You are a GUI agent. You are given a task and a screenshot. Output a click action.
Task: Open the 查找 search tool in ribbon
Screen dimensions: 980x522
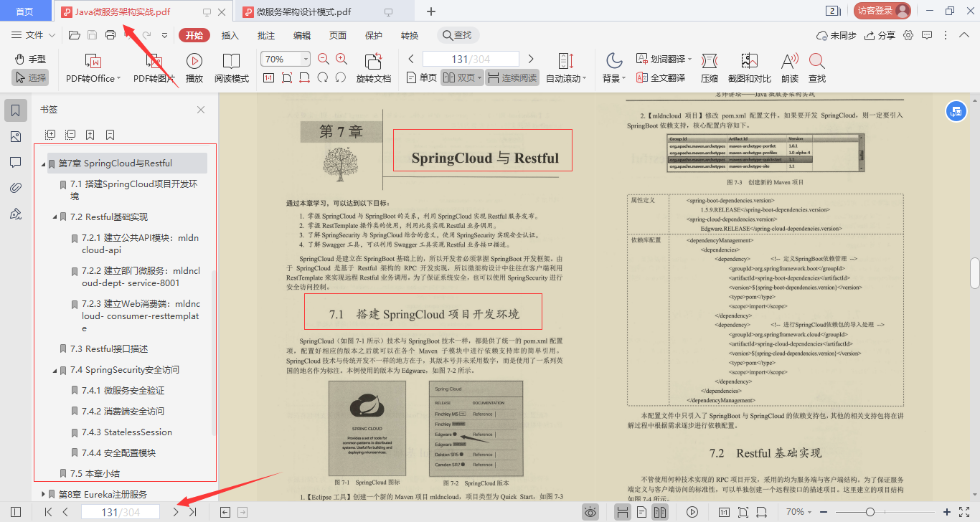[816, 69]
